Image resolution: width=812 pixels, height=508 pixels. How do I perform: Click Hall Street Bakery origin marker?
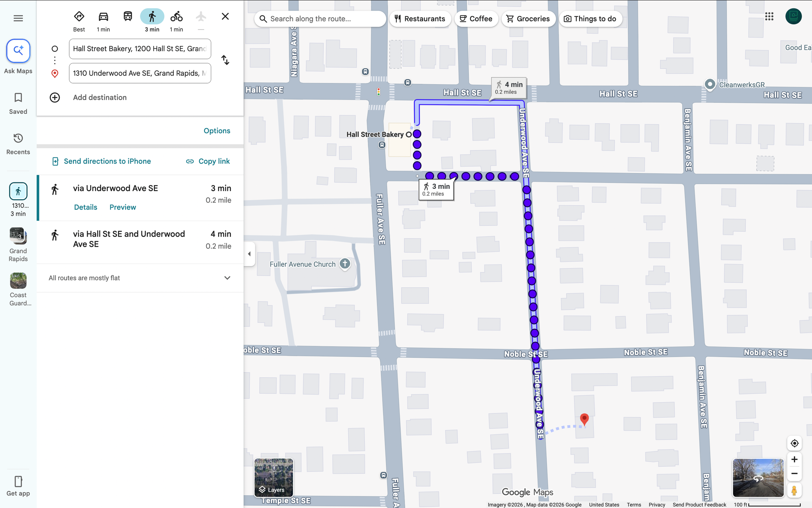pos(409,135)
